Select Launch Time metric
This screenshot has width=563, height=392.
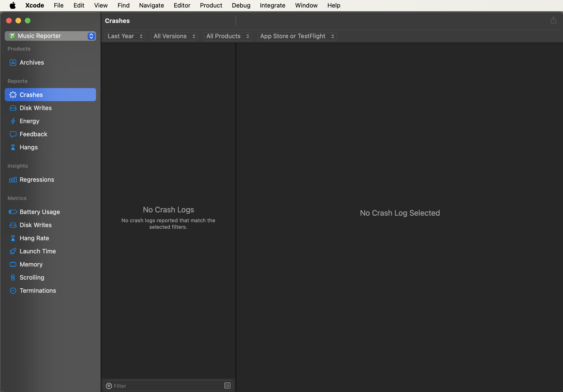[x=50, y=251]
